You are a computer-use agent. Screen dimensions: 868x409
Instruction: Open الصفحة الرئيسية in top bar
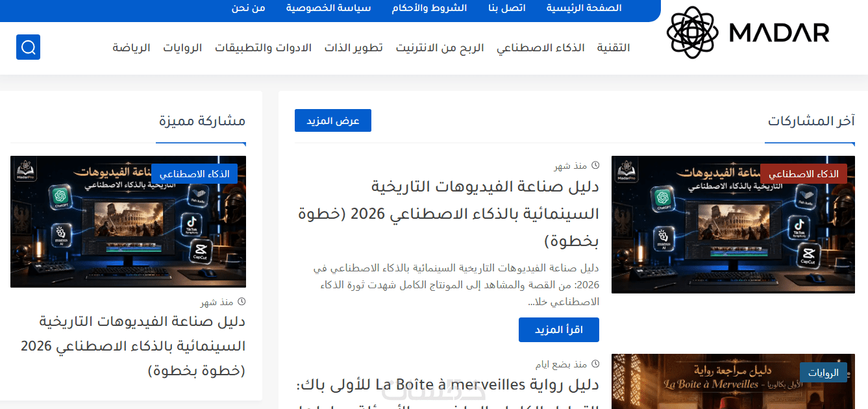click(584, 8)
